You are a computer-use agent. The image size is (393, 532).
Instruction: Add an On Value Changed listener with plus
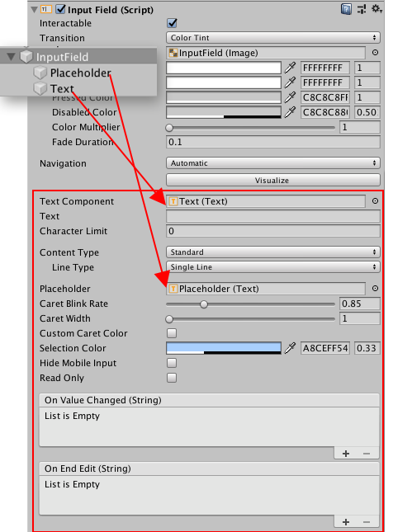pyautogui.click(x=346, y=454)
